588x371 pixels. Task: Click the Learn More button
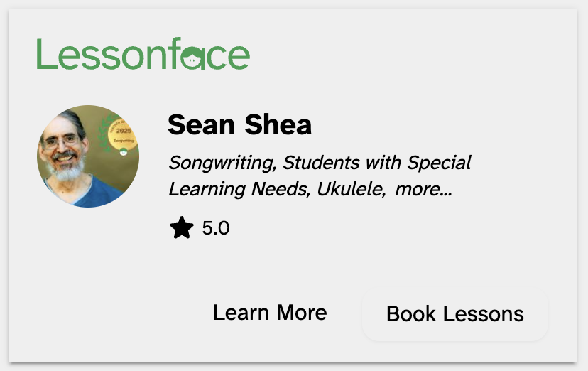[270, 313]
